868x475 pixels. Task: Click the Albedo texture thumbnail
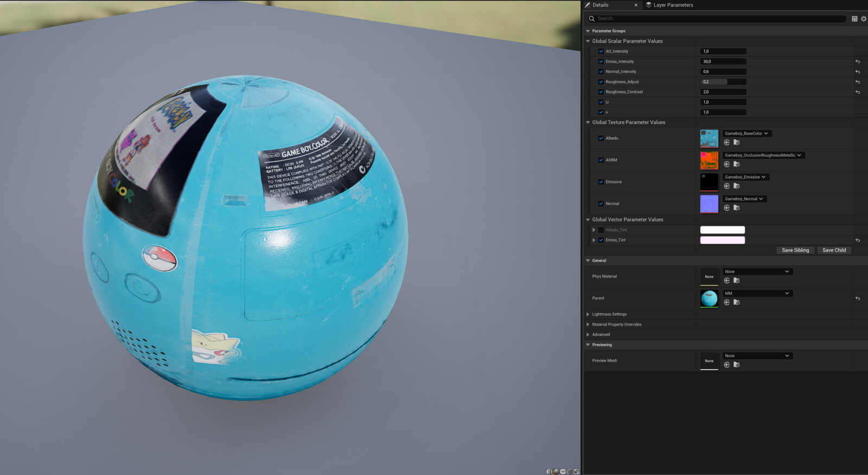click(709, 138)
